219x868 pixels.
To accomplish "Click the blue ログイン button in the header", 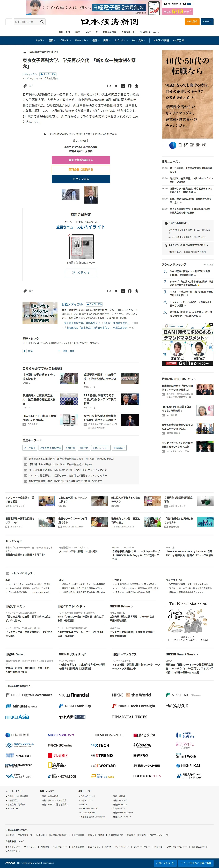I will (207, 22).
